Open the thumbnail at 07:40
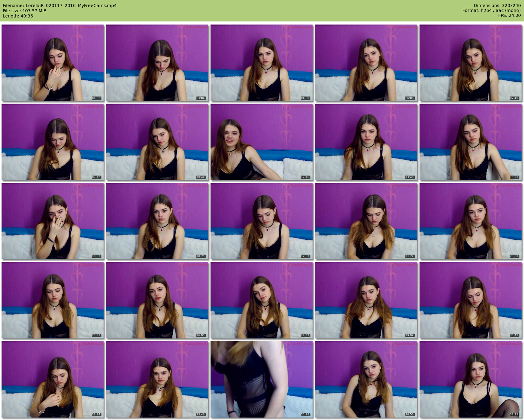This screenshot has height=420, width=524. [470, 63]
